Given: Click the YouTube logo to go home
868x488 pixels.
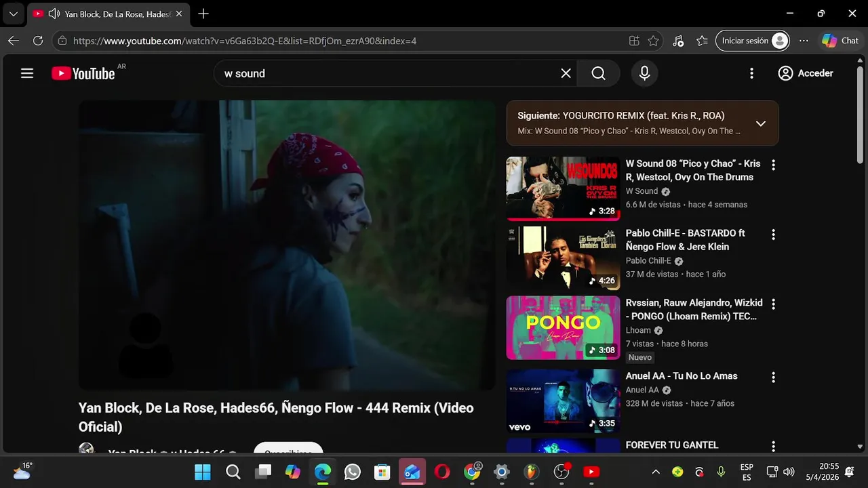Looking at the screenshot, I should coord(83,73).
